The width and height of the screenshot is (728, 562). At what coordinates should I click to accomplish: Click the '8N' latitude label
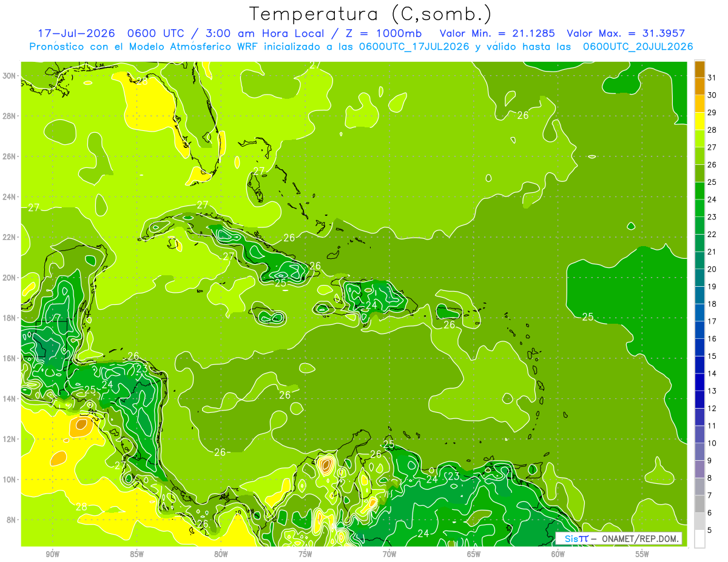click(x=12, y=520)
